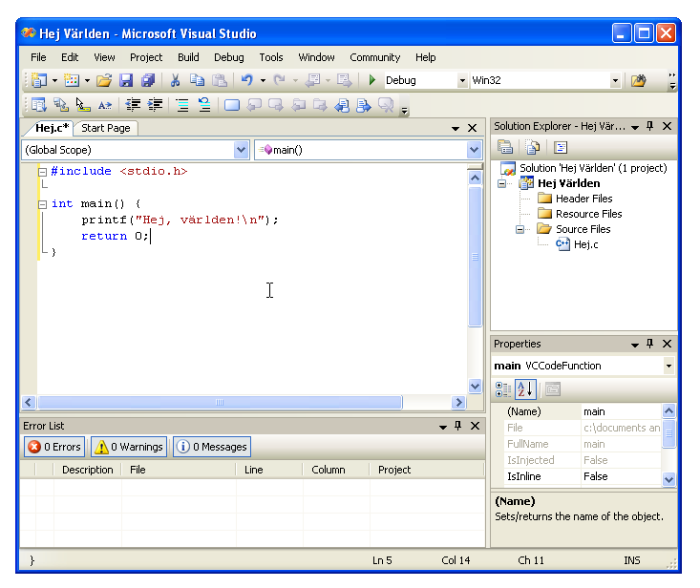
Task: Click the Properties grid scrollbar thumb
Action: pos(668,432)
